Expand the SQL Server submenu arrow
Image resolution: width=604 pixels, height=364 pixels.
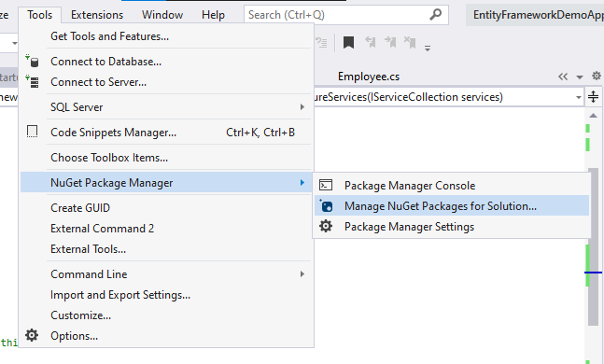(302, 107)
